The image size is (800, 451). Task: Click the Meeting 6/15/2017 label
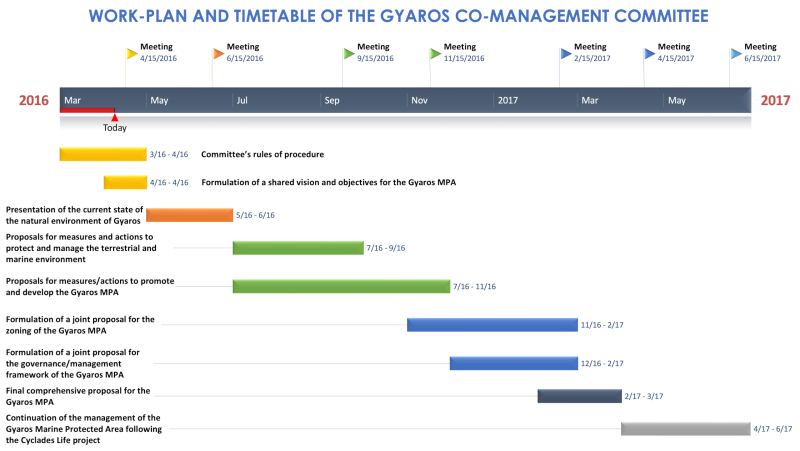tap(762, 52)
